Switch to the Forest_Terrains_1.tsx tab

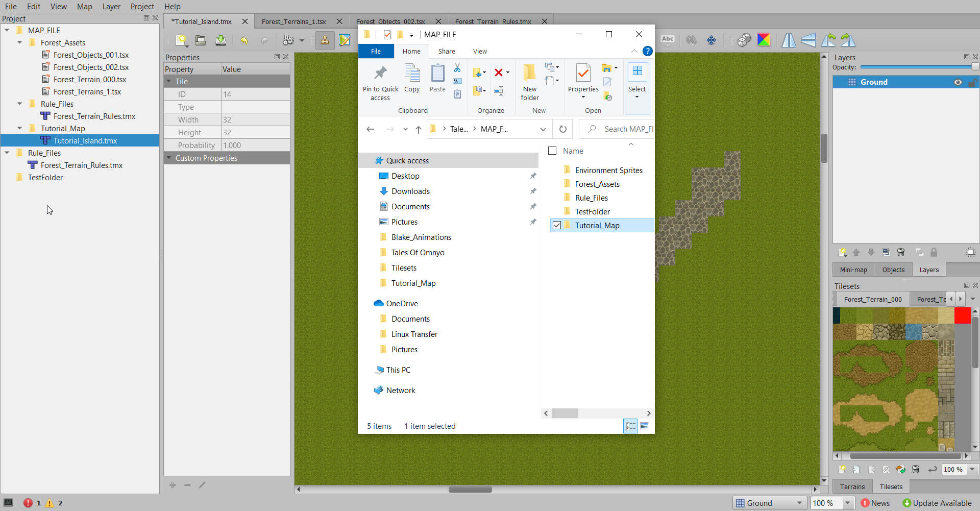[293, 21]
